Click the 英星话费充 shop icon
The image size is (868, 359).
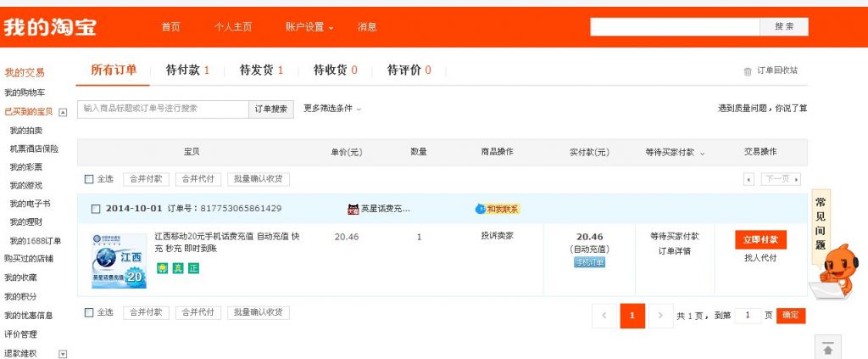[353, 209]
